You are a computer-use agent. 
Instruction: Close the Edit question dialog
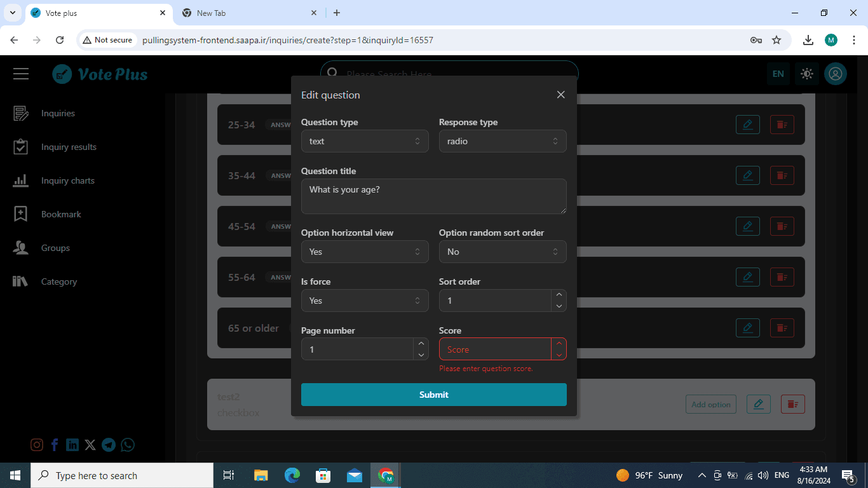(x=560, y=95)
